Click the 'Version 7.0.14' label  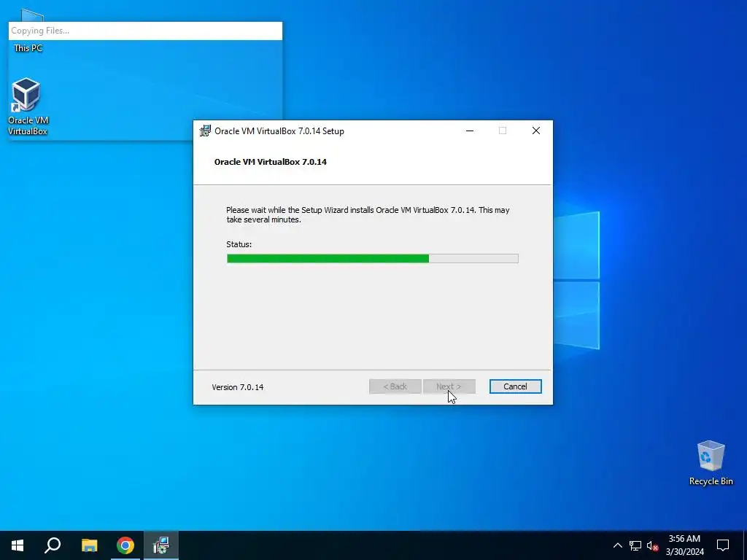238,387
